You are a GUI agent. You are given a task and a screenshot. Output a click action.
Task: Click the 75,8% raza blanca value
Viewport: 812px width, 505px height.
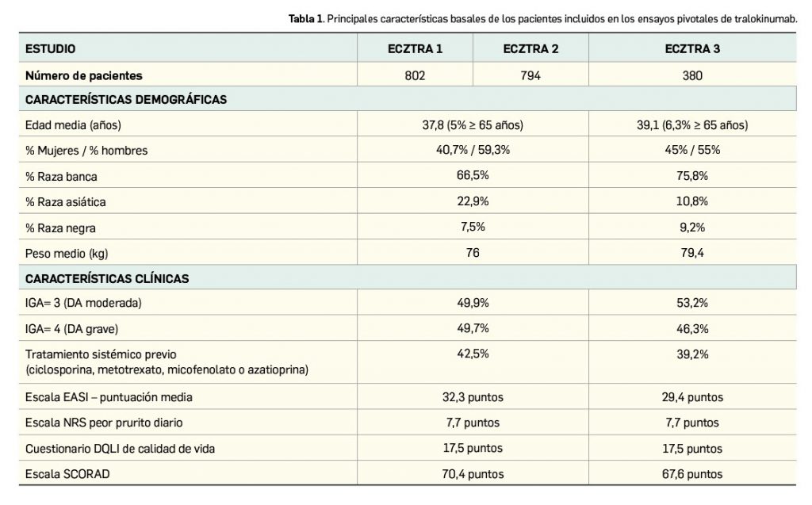[x=692, y=176]
